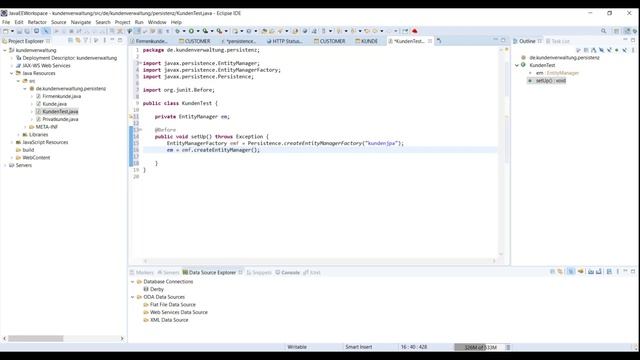Viewport: 640px width, 360px height.
Task: Click the editor horizontal scrollbar
Action: point(320,261)
